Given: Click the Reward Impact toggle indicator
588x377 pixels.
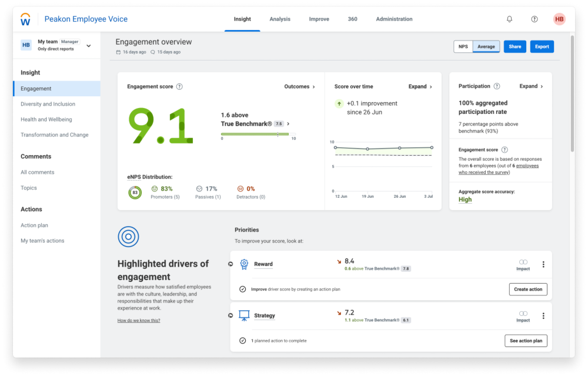Looking at the screenshot, I should [523, 262].
